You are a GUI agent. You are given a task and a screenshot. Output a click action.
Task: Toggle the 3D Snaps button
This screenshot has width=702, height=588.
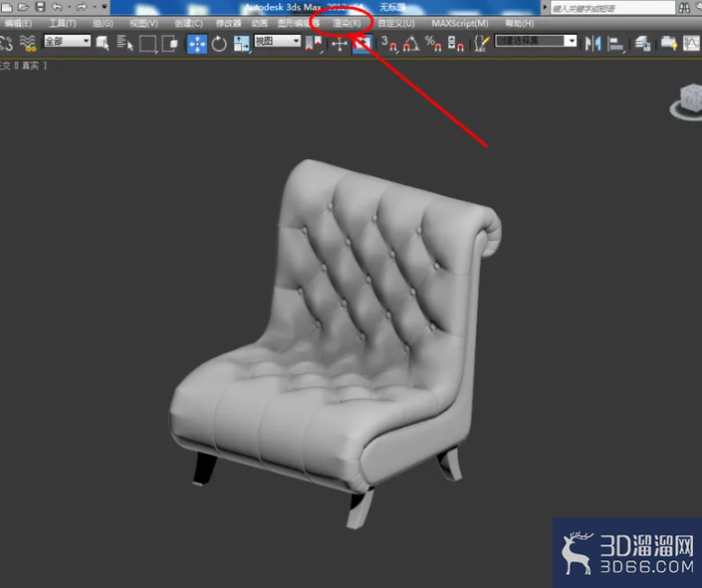[x=389, y=44]
